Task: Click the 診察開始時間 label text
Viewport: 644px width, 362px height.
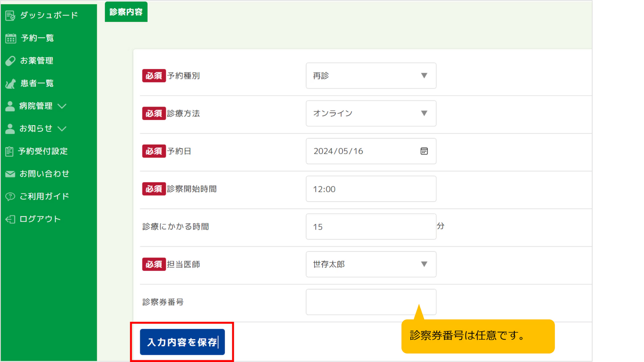Action: (x=192, y=189)
